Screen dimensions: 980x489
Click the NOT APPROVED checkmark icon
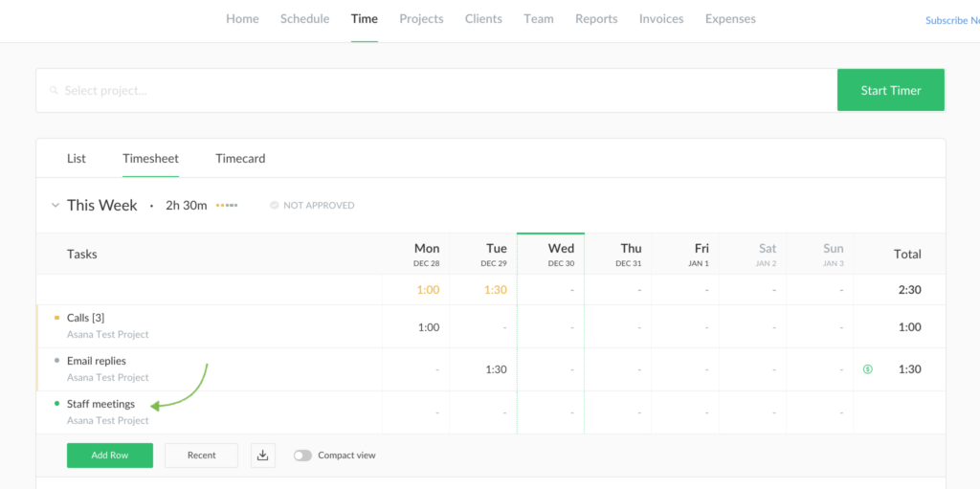click(x=275, y=205)
